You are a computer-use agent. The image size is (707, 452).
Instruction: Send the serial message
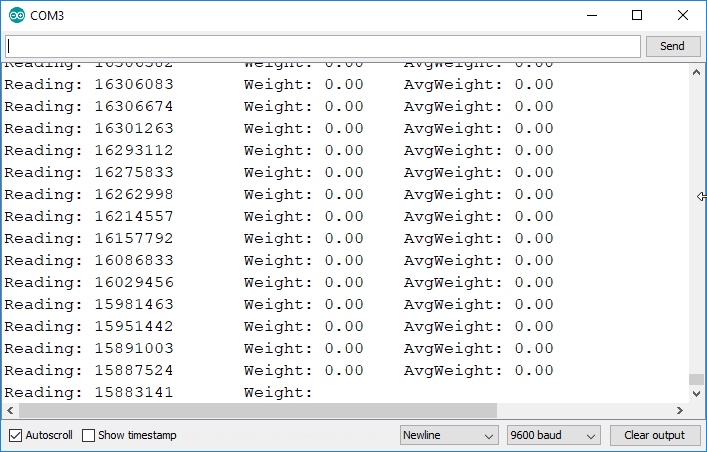[673, 46]
